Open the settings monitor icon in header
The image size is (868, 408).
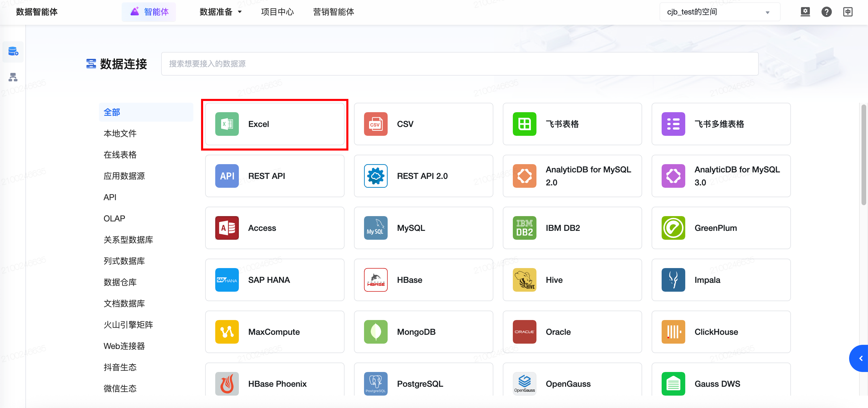click(805, 12)
